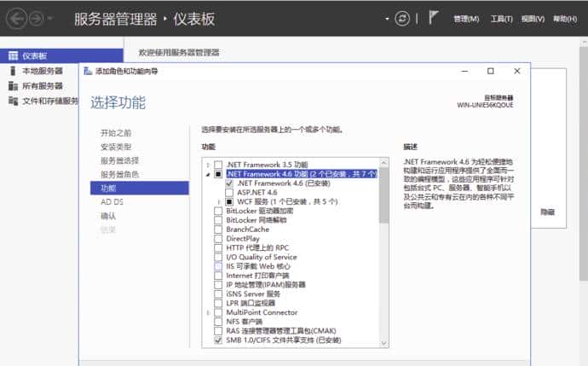Go to the AD DS wizard step
Image resolution: width=588 pixels, height=366 pixels.
112,202
